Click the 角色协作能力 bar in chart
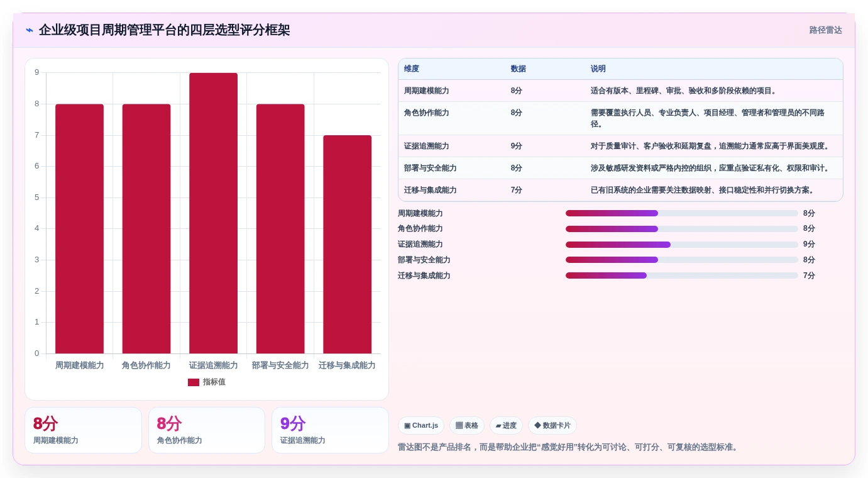 click(x=146, y=229)
